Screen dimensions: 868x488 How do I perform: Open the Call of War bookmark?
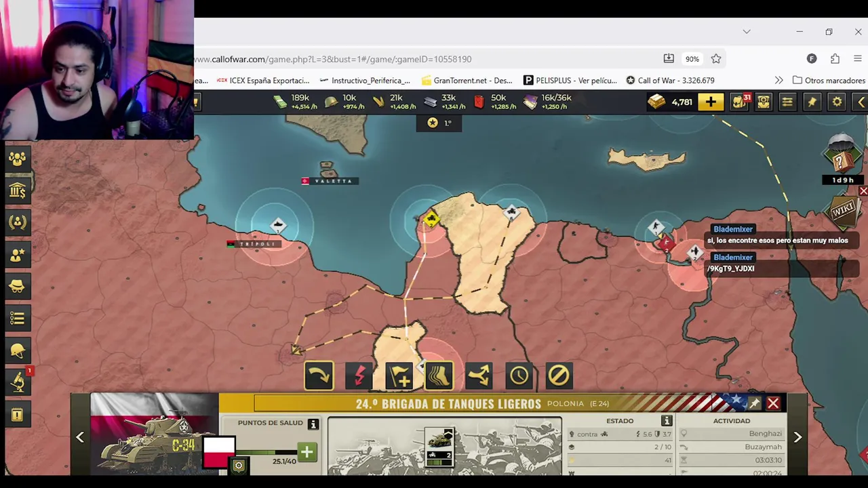[x=670, y=80]
